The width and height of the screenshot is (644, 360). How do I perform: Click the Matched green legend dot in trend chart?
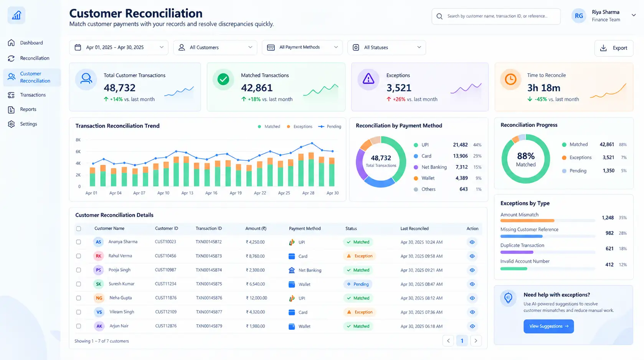tap(259, 127)
